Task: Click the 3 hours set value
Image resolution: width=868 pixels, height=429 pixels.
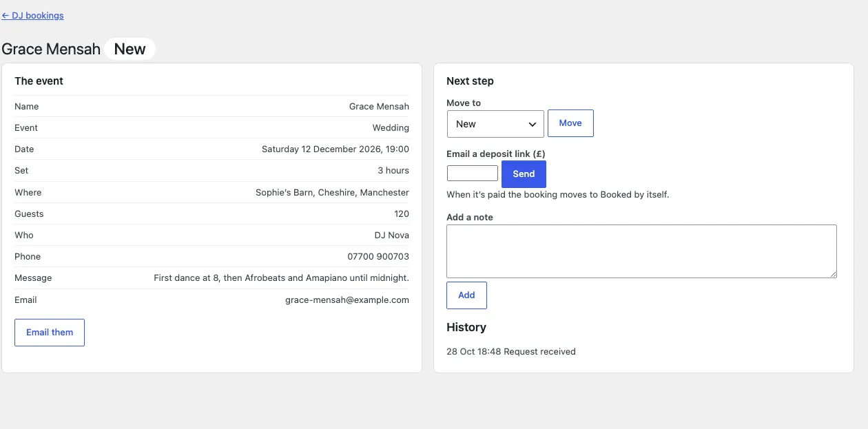Action: tap(393, 171)
